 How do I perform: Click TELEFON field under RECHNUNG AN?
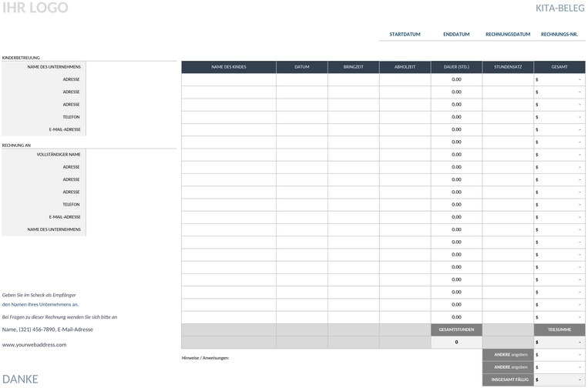tap(131, 205)
